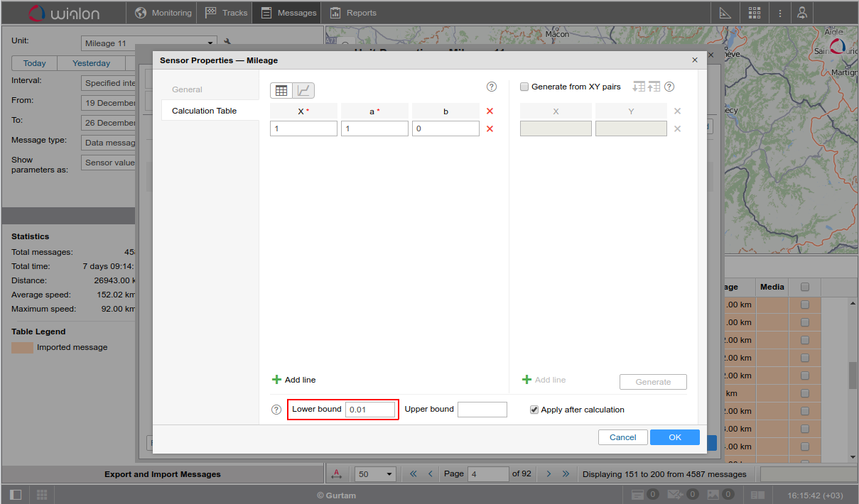Expand the Mileage 11 unit dropdown
This screenshot has width=859, height=504.
point(210,43)
